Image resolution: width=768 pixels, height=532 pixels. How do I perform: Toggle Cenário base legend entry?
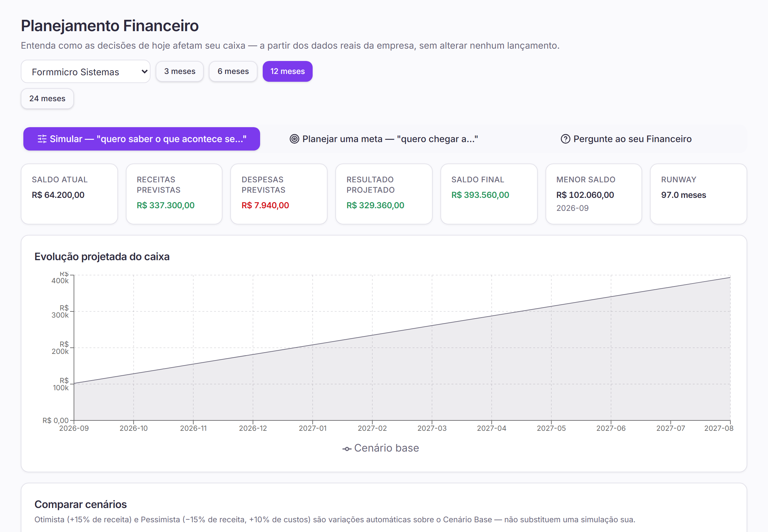tap(380, 448)
